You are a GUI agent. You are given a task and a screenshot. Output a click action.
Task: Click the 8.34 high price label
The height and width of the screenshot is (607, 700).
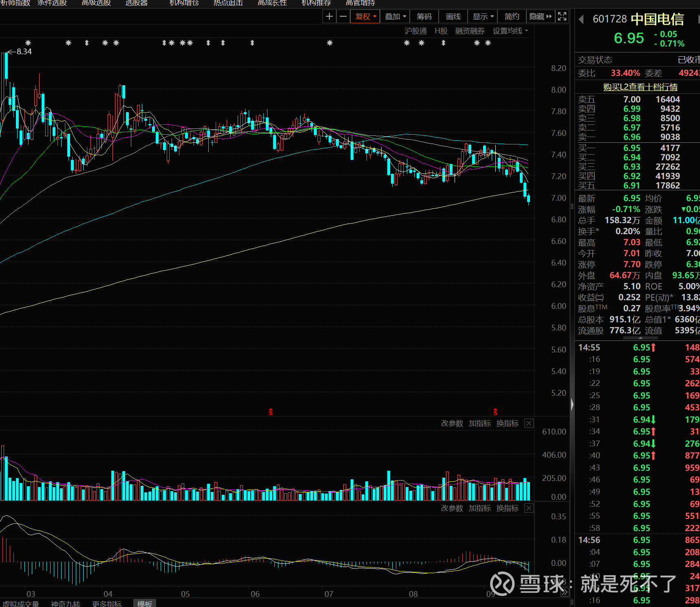tap(24, 52)
